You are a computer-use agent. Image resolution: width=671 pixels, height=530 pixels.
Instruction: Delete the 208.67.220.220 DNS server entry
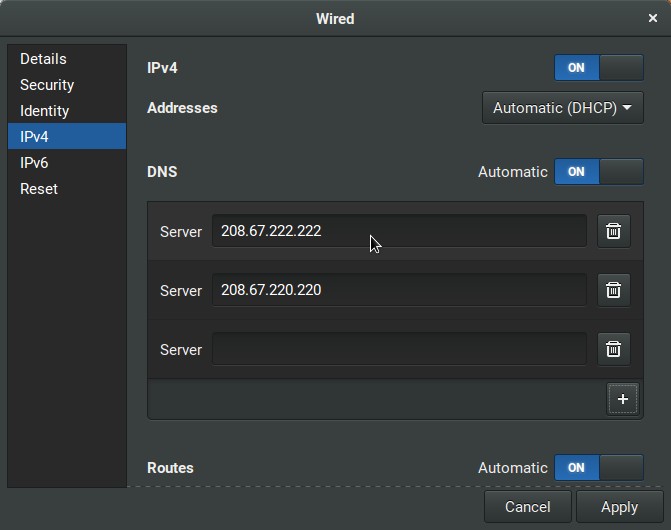(613, 290)
